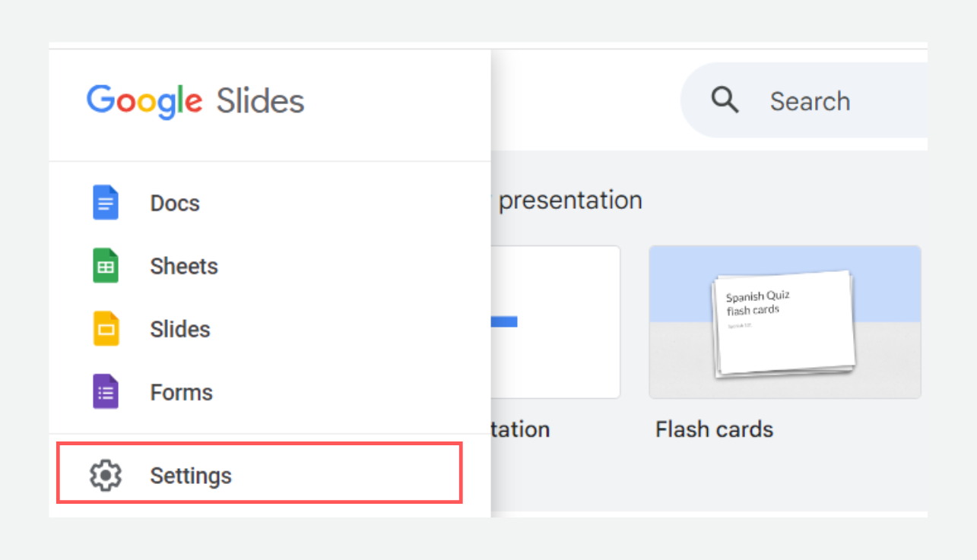Click the Search input field
This screenshot has width=977, height=560.
pyautogui.click(x=810, y=100)
